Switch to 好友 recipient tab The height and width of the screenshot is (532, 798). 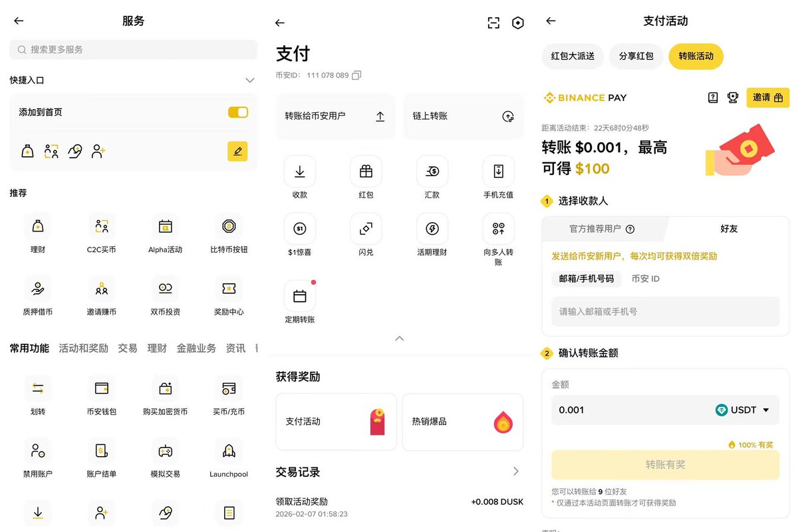[x=729, y=229]
